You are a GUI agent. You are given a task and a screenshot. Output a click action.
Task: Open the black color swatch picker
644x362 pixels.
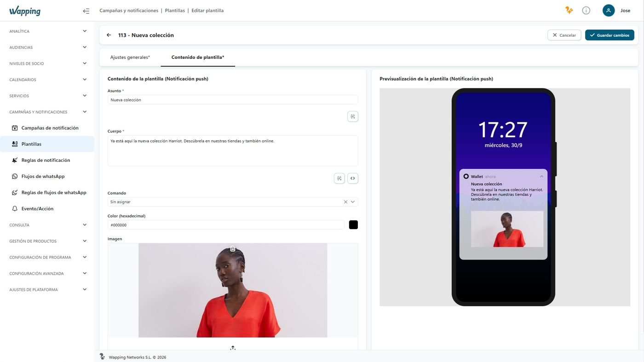(x=353, y=225)
